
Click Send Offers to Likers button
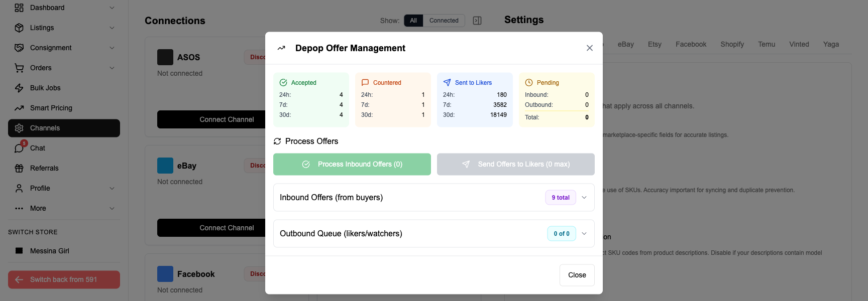point(516,164)
